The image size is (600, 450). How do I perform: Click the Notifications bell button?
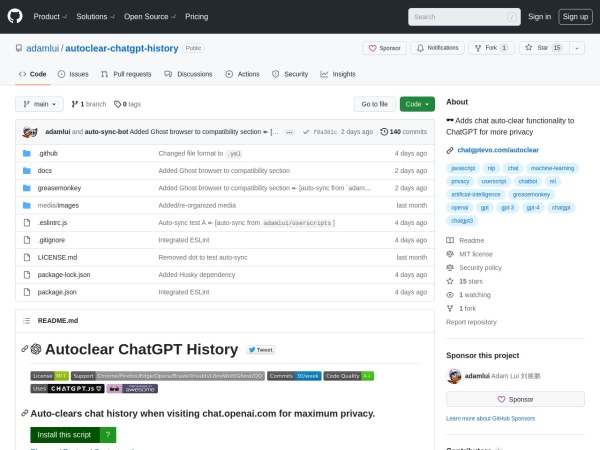tap(437, 48)
